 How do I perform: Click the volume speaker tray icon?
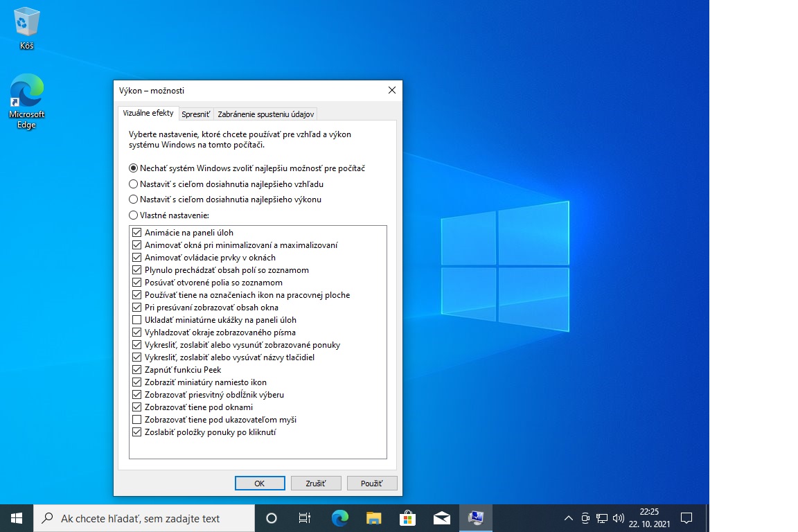pos(619,518)
